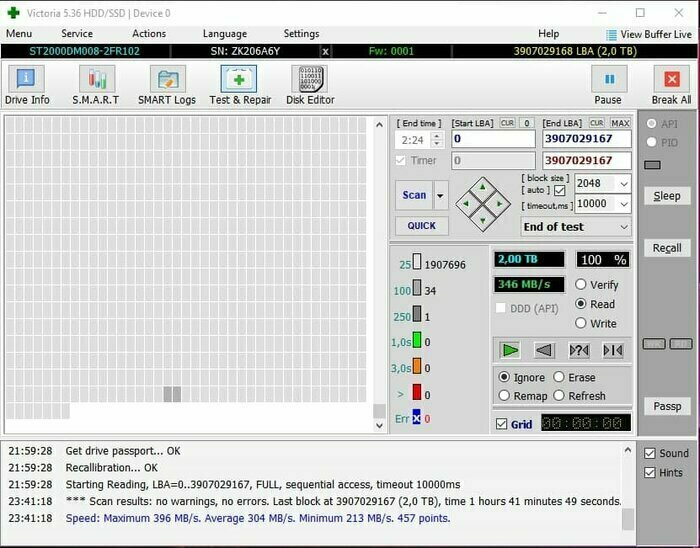The image size is (700, 548).
Task: Open the Menu menu
Action: 19,34
